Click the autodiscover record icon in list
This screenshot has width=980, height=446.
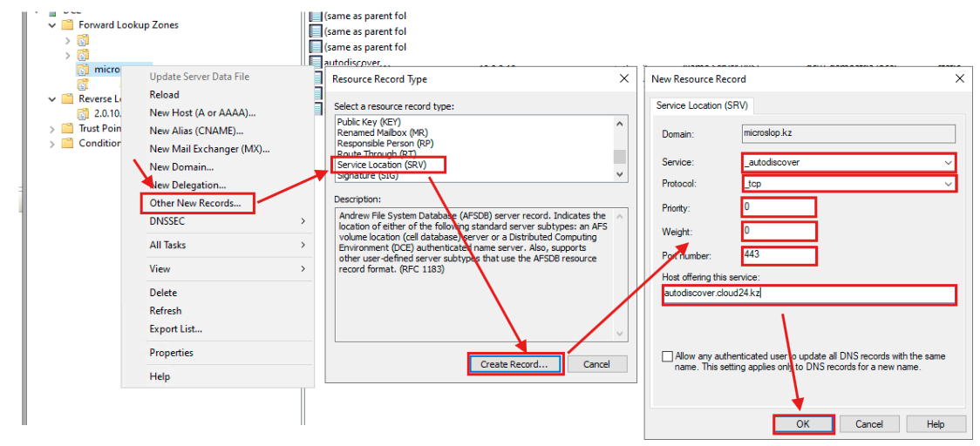click(316, 63)
